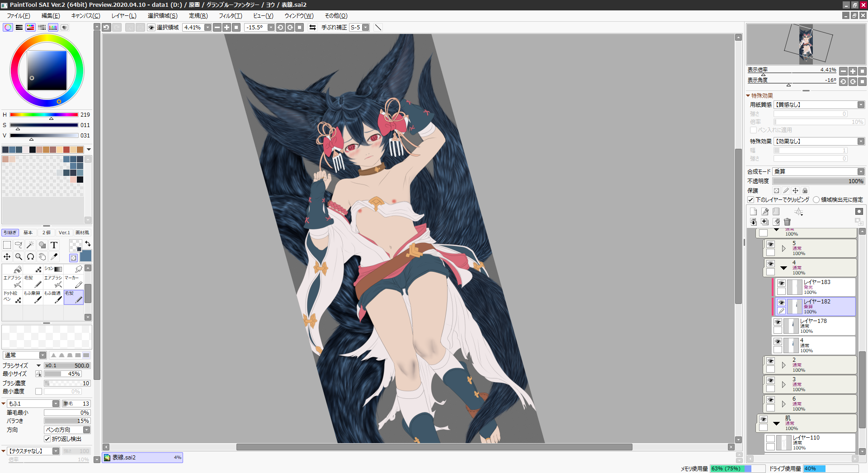The width and height of the screenshot is (868, 473).
Task: Select the 領域検出元に指定 radio option
Action: coord(816,199)
